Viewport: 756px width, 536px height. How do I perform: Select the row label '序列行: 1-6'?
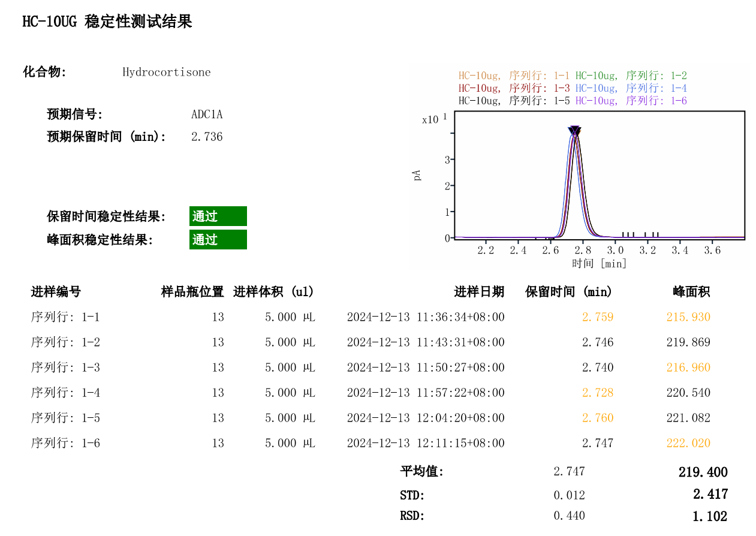point(65,443)
